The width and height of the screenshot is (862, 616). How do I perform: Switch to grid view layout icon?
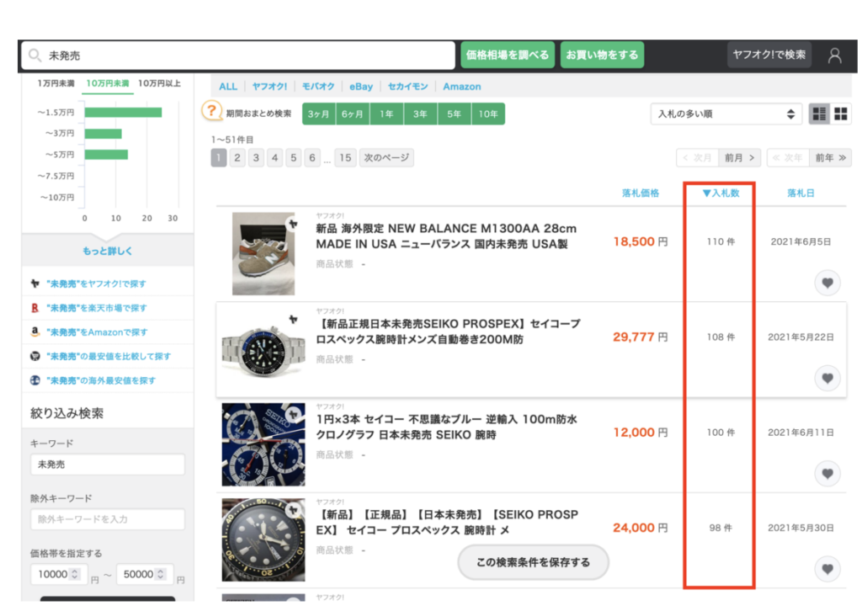coord(840,114)
